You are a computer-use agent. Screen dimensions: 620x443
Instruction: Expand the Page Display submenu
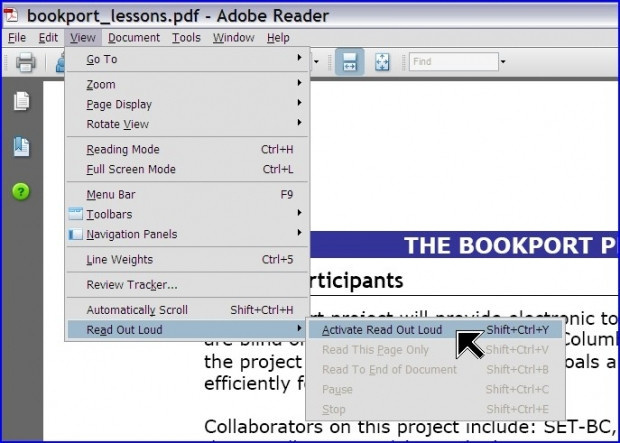[x=187, y=104]
